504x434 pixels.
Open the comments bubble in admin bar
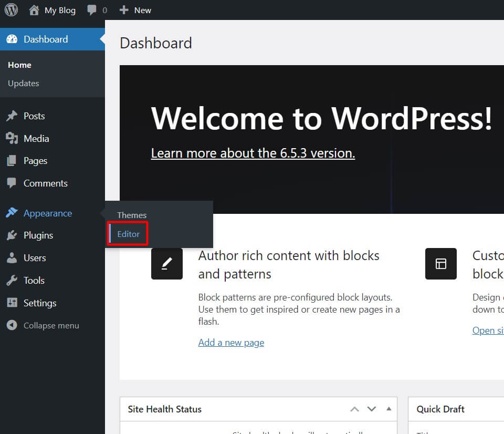[x=91, y=10]
